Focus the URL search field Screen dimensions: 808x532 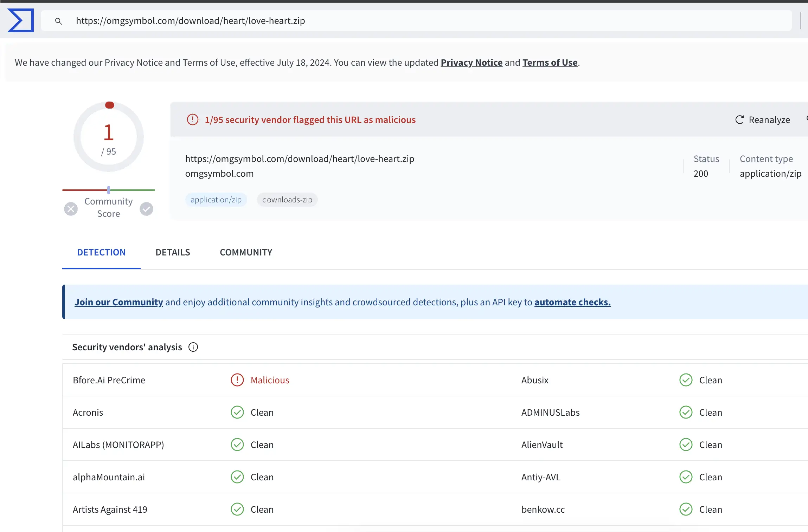[x=416, y=21]
